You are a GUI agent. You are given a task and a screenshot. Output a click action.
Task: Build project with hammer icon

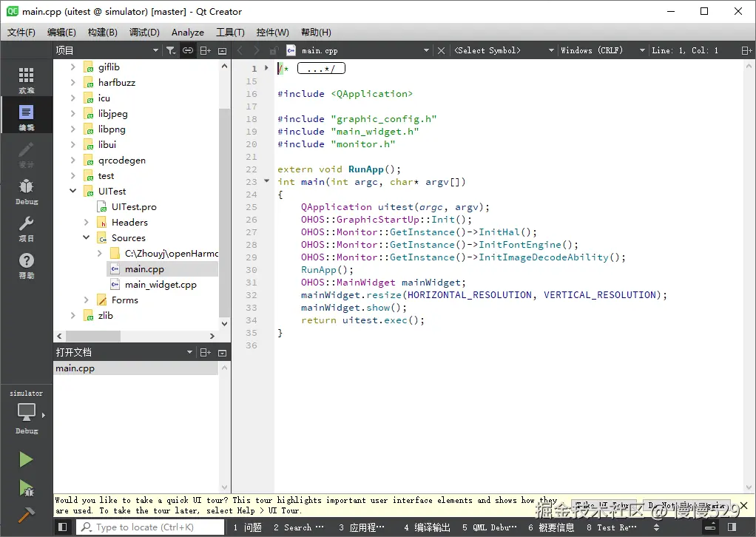[x=26, y=515]
